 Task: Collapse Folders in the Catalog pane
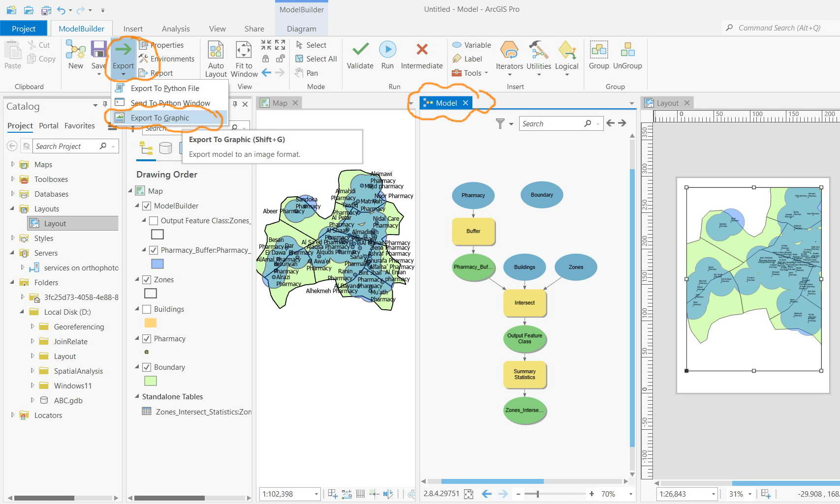point(12,282)
